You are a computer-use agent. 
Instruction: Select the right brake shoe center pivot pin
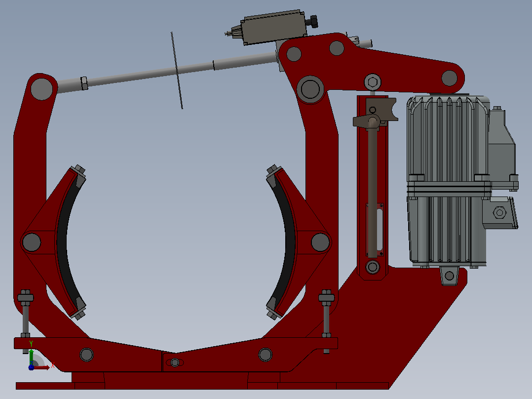pos(320,242)
